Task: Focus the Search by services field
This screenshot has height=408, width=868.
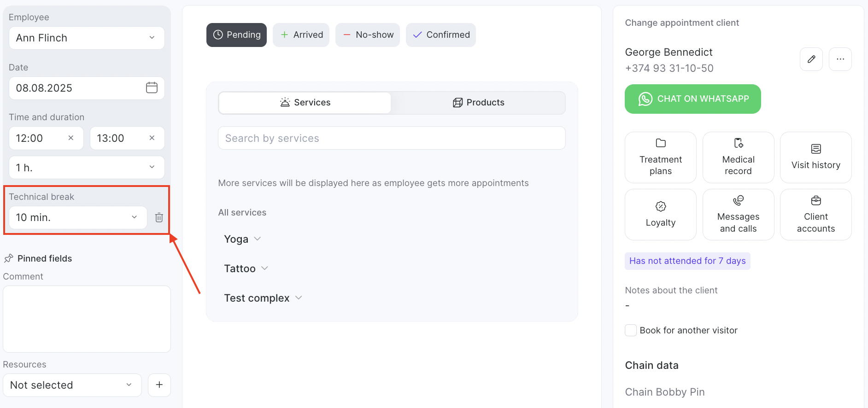Action: (x=392, y=138)
